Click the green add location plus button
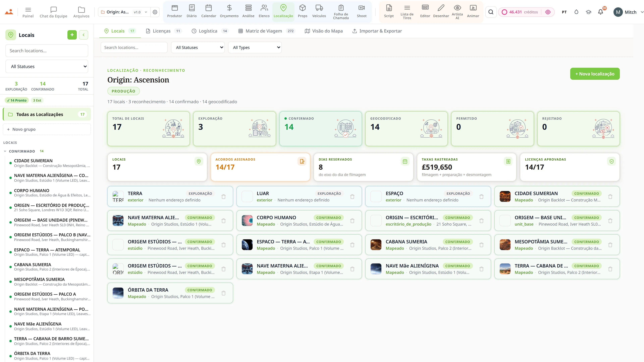644x362 pixels. [x=72, y=35]
